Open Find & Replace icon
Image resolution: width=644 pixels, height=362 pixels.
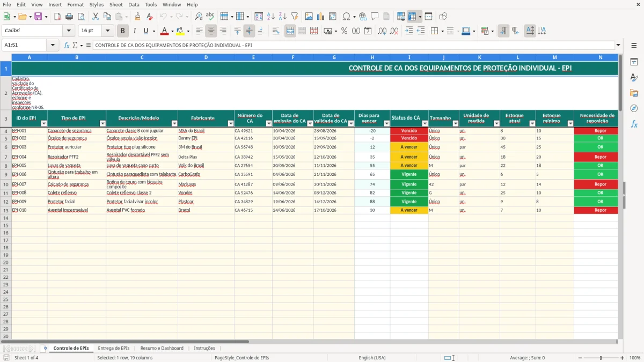click(x=199, y=17)
